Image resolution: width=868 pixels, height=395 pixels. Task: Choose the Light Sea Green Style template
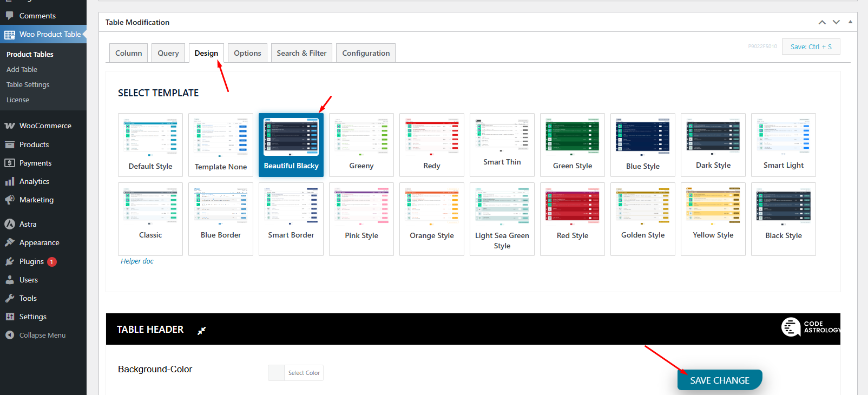(502, 219)
